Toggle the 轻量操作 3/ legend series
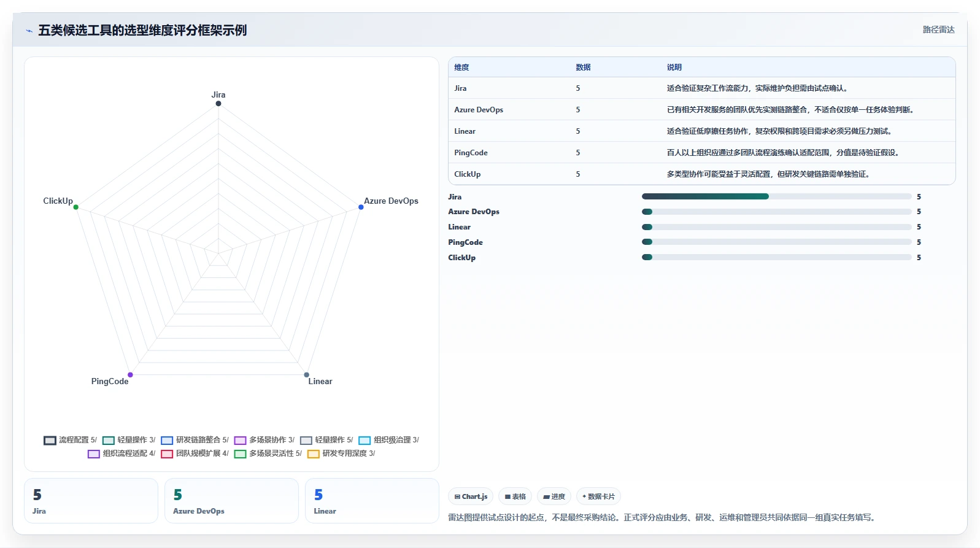Image resolution: width=980 pixels, height=548 pixels. pos(129,440)
